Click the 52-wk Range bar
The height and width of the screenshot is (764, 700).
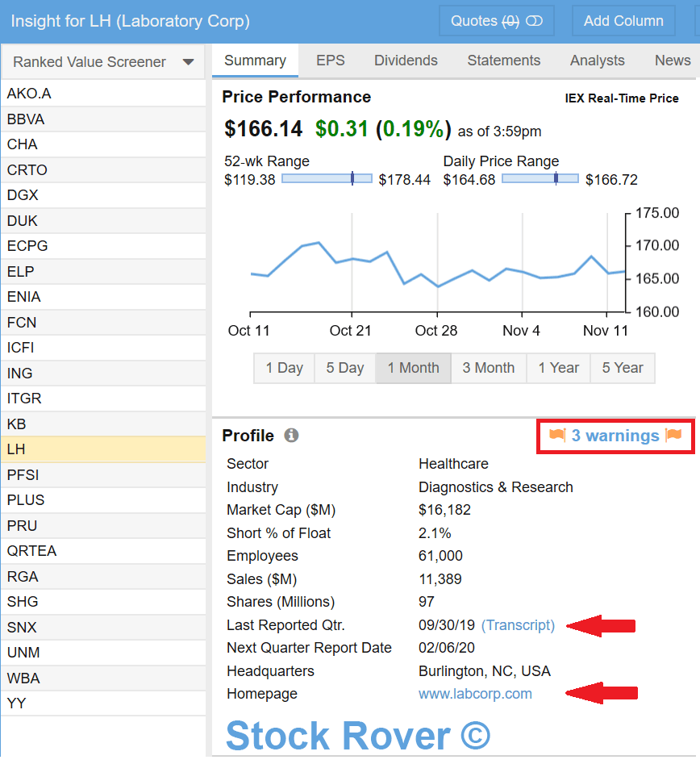click(327, 179)
